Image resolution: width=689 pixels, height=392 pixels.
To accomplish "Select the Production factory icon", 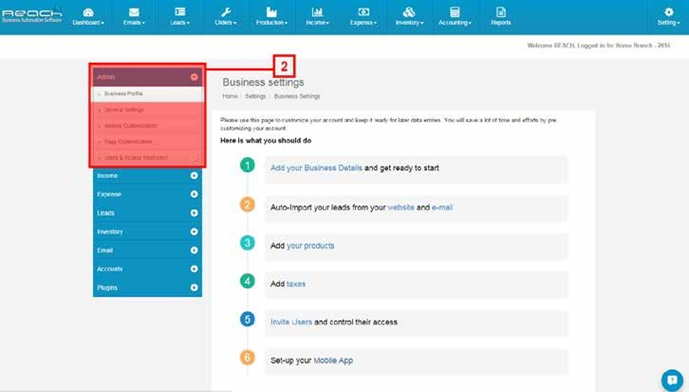I will [272, 12].
